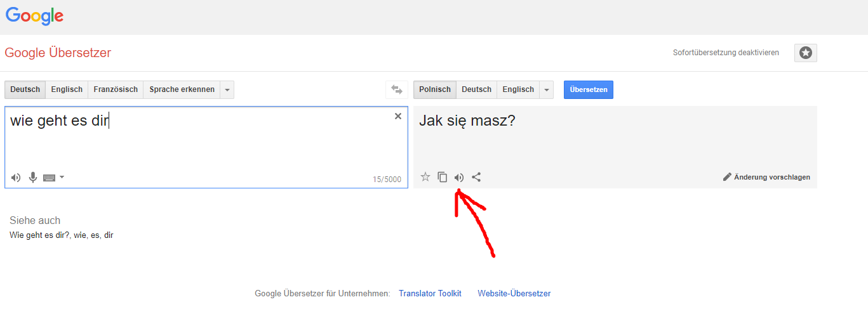Screen dimensions: 868x335
Task: Toggle Sofortübersetzung deaktivieren
Action: point(726,53)
